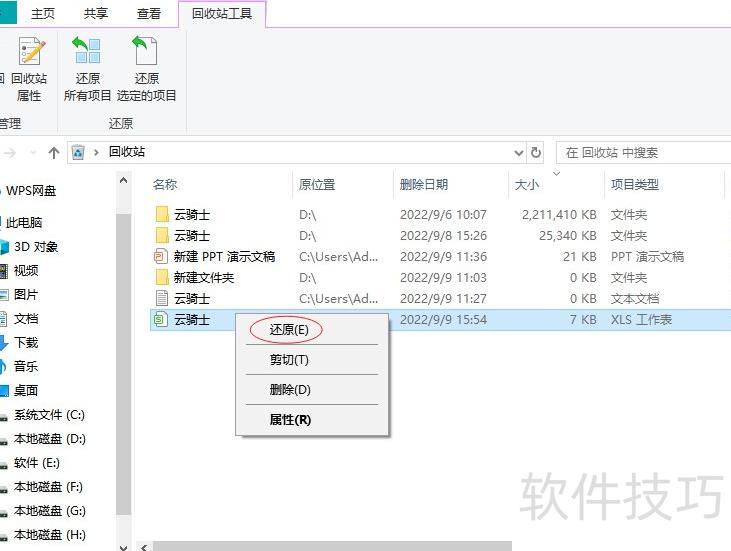
Task: Click 2022/9/9 11:03 date cell
Action: [x=443, y=277]
